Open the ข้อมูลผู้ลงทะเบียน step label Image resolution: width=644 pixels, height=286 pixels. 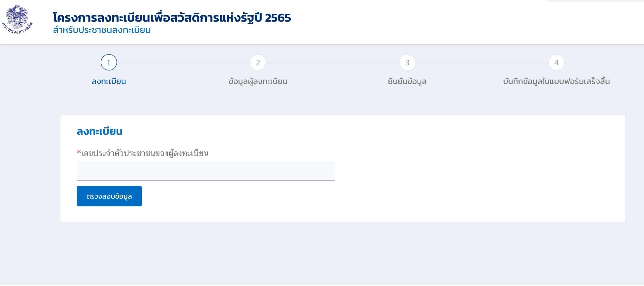point(258,81)
